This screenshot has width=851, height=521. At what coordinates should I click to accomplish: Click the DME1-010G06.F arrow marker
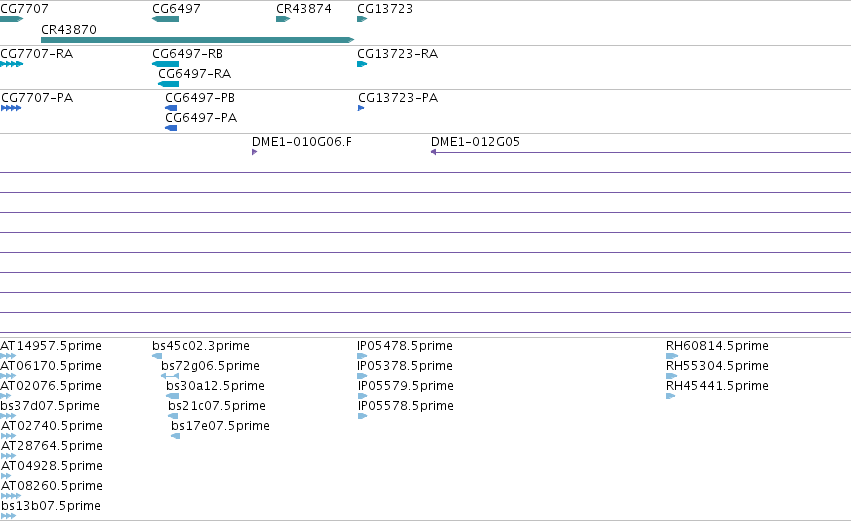point(255,152)
